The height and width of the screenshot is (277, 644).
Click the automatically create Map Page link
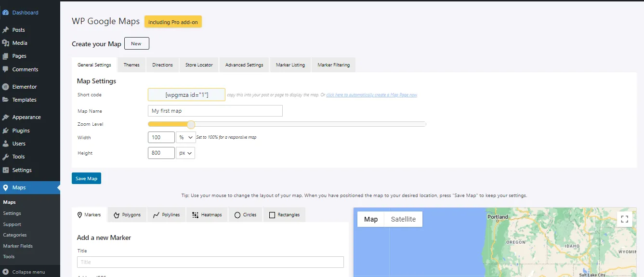coord(371,95)
